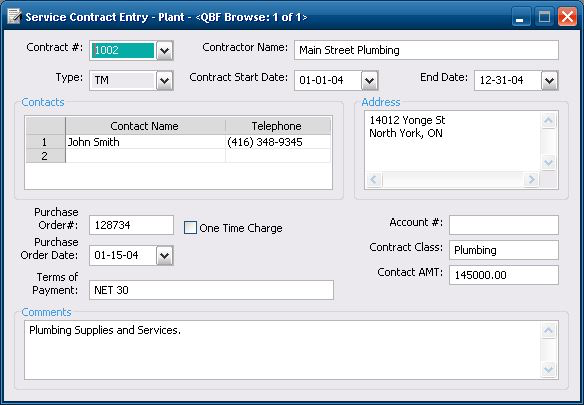Select row header 1 in Contacts grid
Screen dimensions: 584x405
pos(45,142)
